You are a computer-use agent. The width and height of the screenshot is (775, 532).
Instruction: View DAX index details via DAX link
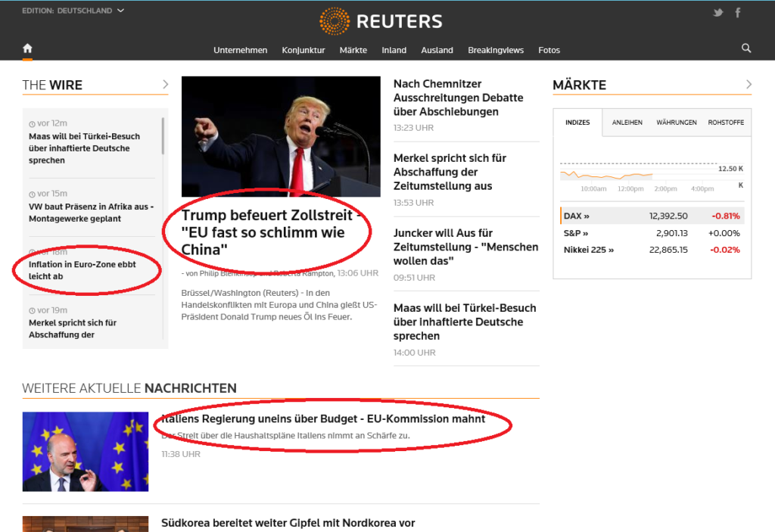click(x=572, y=216)
